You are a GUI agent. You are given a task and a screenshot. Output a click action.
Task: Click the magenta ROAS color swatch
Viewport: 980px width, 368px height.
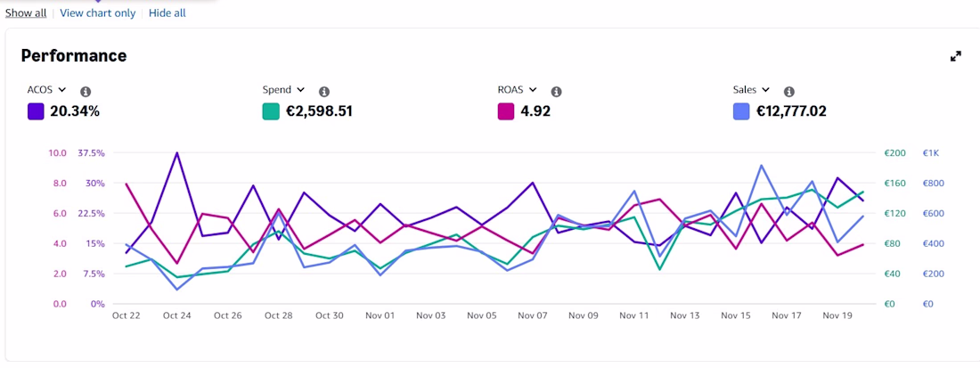[x=506, y=112]
